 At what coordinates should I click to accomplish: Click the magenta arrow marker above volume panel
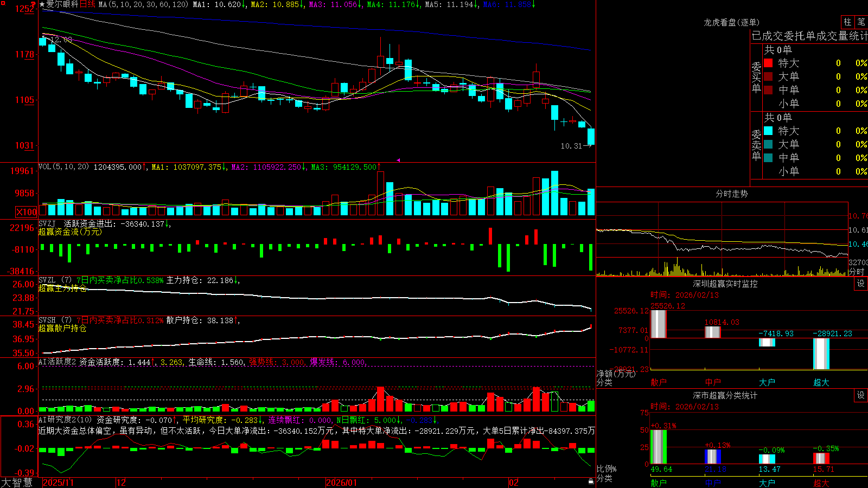[x=398, y=160]
